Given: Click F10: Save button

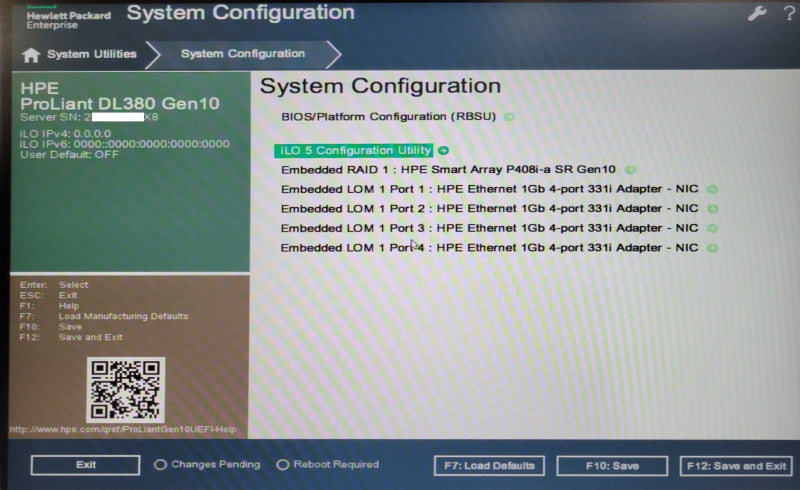Looking at the screenshot, I should (612, 466).
